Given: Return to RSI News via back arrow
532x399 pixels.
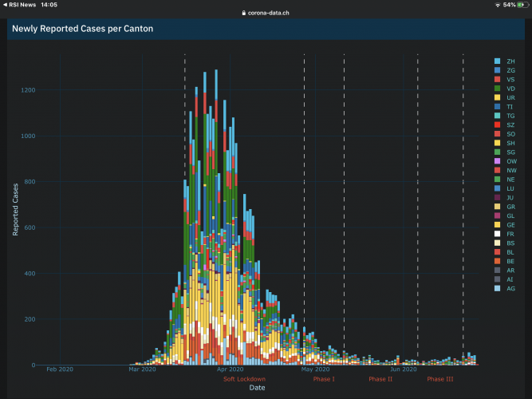Looking at the screenshot, I should [4, 4].
